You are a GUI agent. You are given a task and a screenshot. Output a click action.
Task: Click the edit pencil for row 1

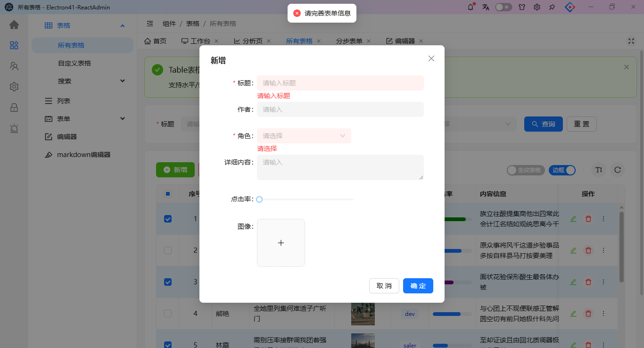click(x=573, y=219)
